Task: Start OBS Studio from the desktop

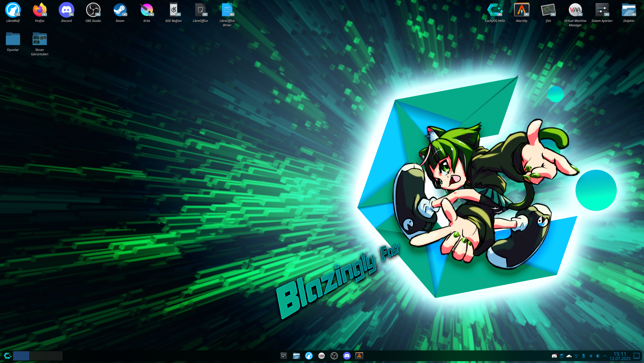Action: [x=93, y=12]
